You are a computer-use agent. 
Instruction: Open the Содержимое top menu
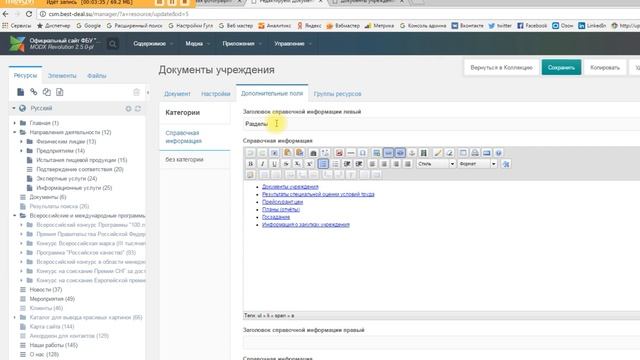point(153,44)
